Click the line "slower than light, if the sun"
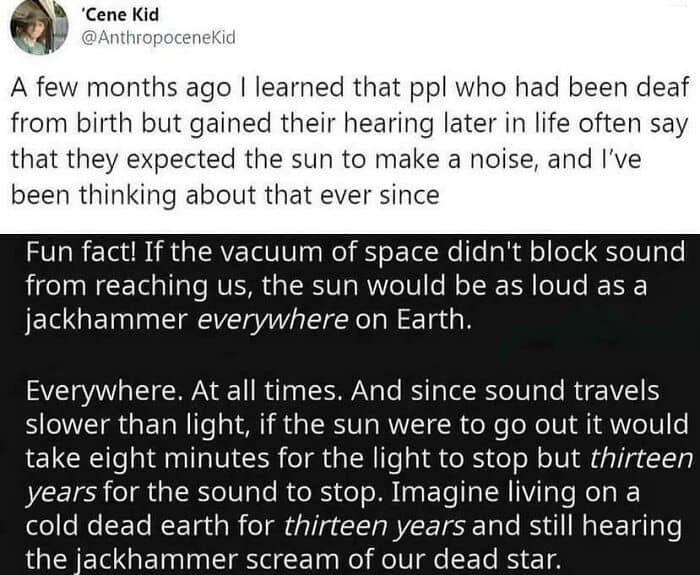700x575 pixels. click(x=357, y=425)
